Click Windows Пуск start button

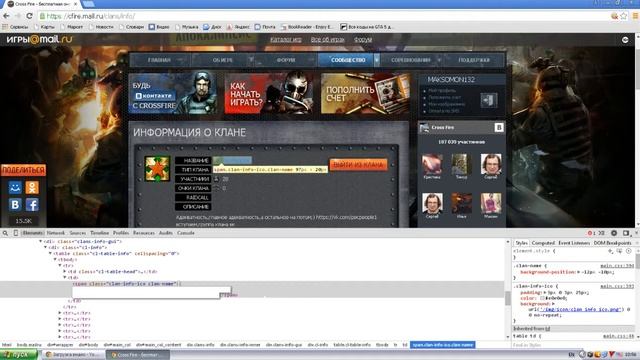point(18,355)
